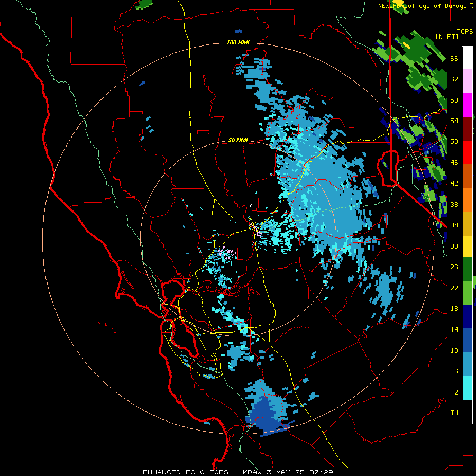
Task: Click the light pink legend swatch
Action: click(467, 81)
